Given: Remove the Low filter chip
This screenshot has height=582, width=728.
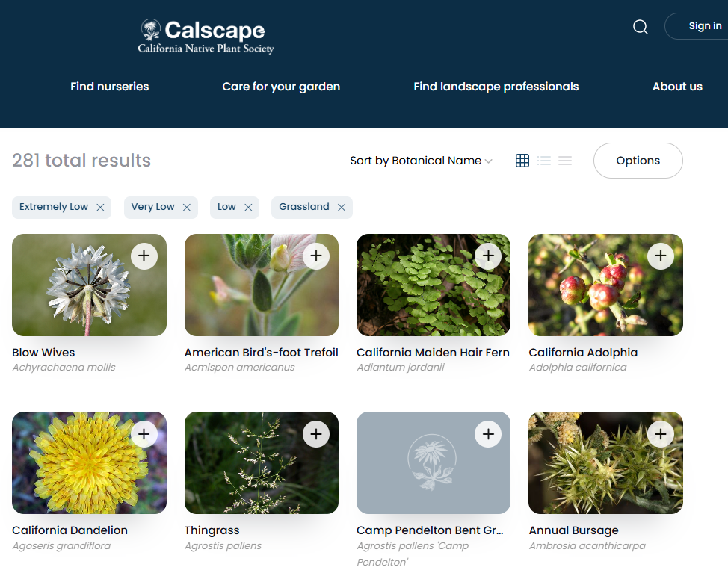Looking at the screenshot, I should tap(248, 207).
